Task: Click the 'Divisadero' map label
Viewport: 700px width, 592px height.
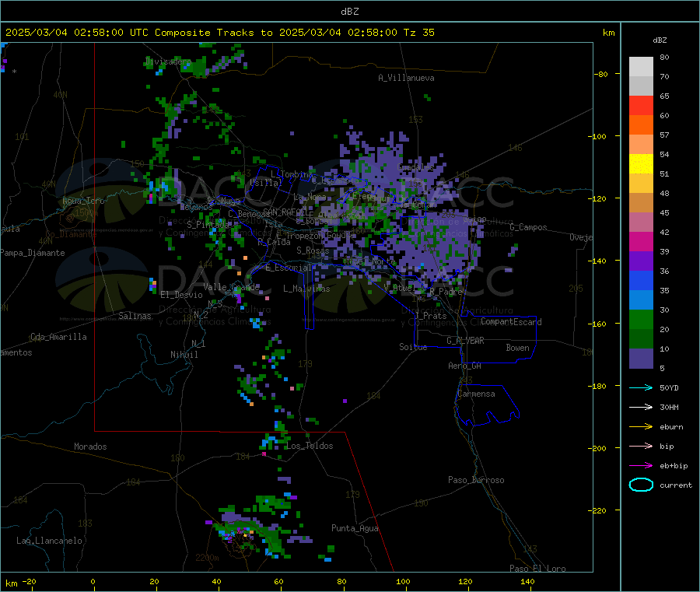Action: point(168,61)
